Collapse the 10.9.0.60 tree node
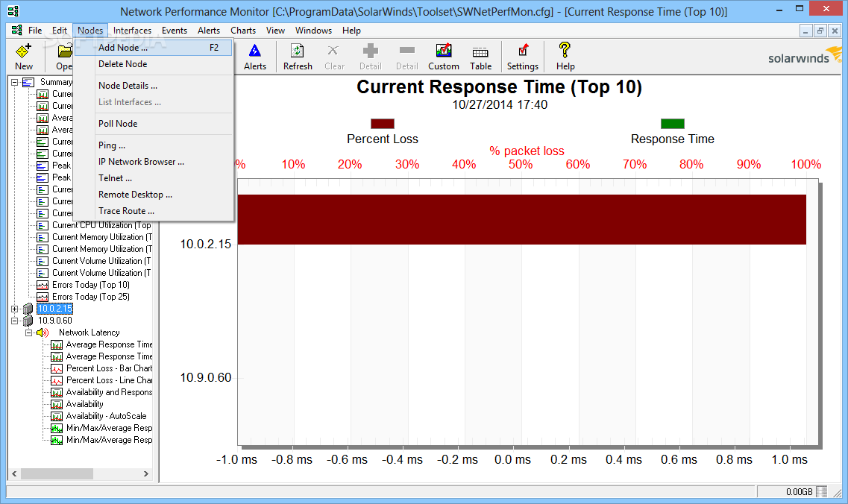Viewport: 848px width, 504px height. coord(15,321)
